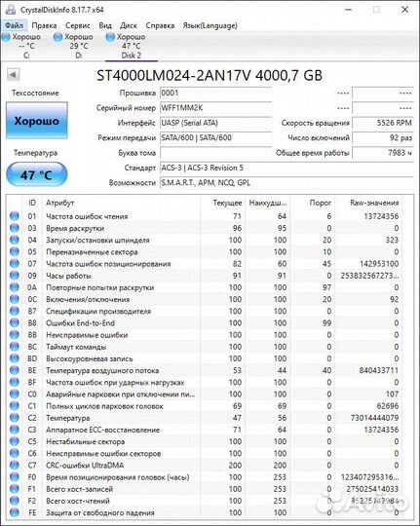This screenshot has height=526, width=420.
Task: Click the 47 °C temperature button
Action: [x=37, y=174]
